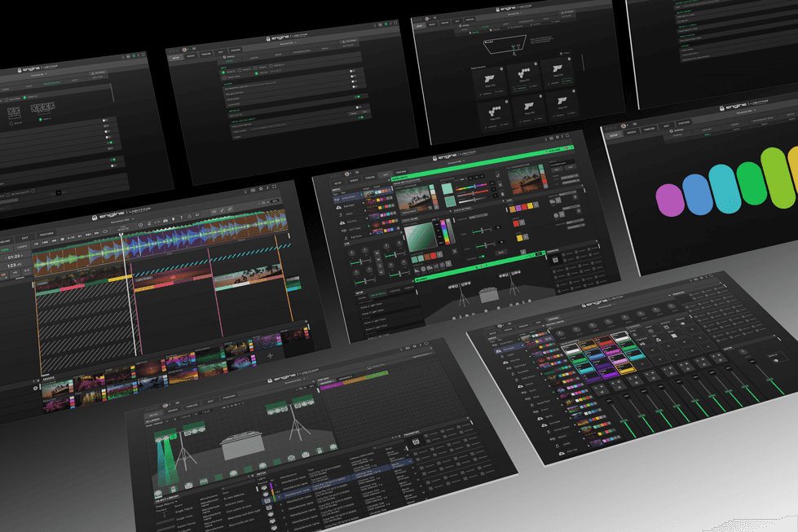This screenshot has width=798, height=532.
Task: Select the lone yellow swatch in the edit window
Action: click(519, 238)
